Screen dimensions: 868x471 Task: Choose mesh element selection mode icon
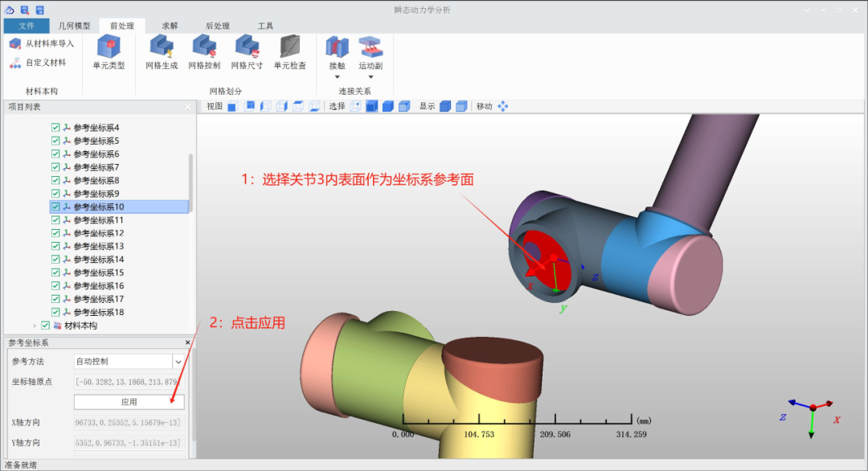404,106
